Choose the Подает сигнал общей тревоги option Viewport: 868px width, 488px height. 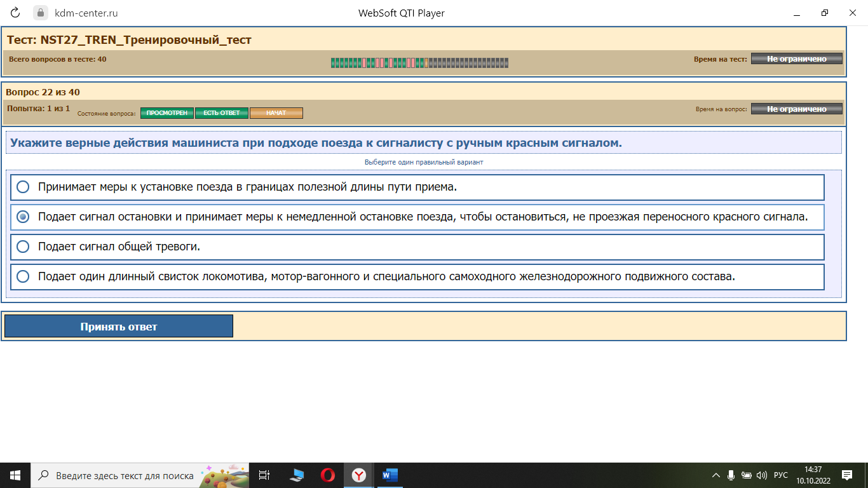pyautogui.click(x=417, y=247)
